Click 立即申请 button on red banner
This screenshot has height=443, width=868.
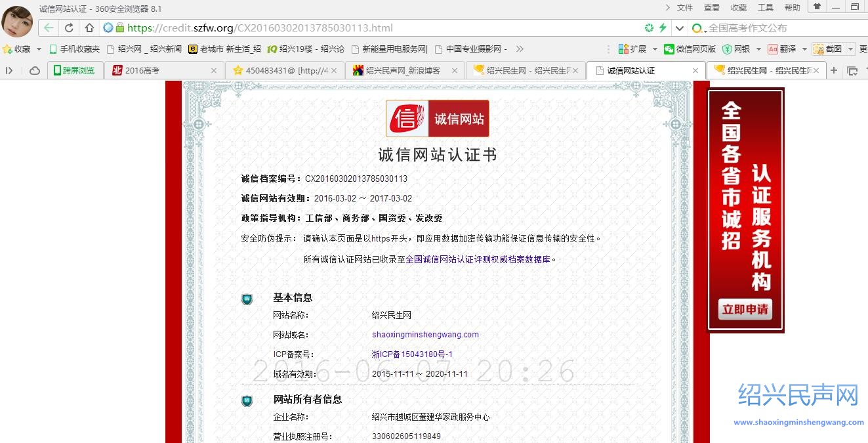pos(745,310)
